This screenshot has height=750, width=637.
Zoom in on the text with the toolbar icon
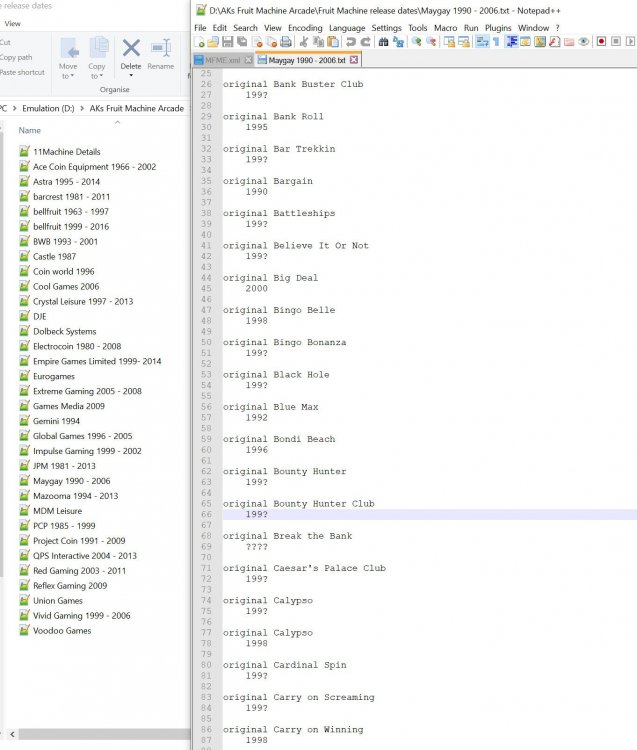coord(417,42)
